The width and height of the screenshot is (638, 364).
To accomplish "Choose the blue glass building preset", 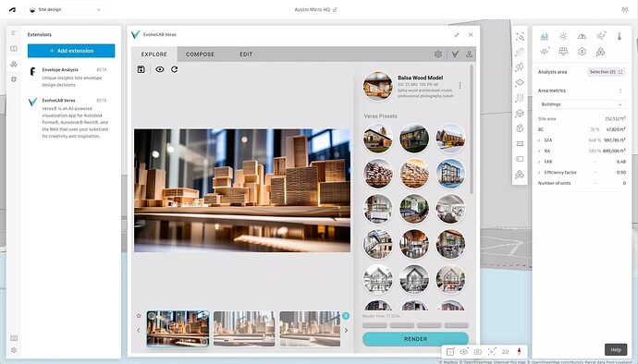I will click(x=450, y=174).
